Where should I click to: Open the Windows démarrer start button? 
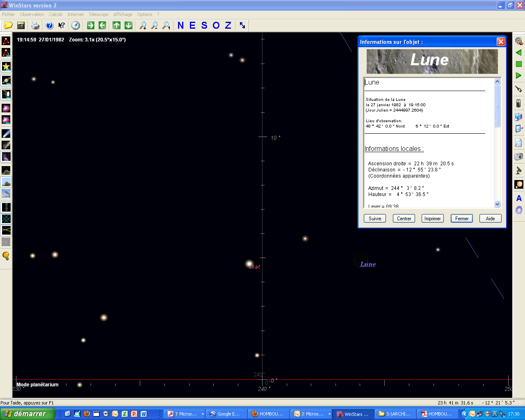pyautogui.click(x=27, y=414)
